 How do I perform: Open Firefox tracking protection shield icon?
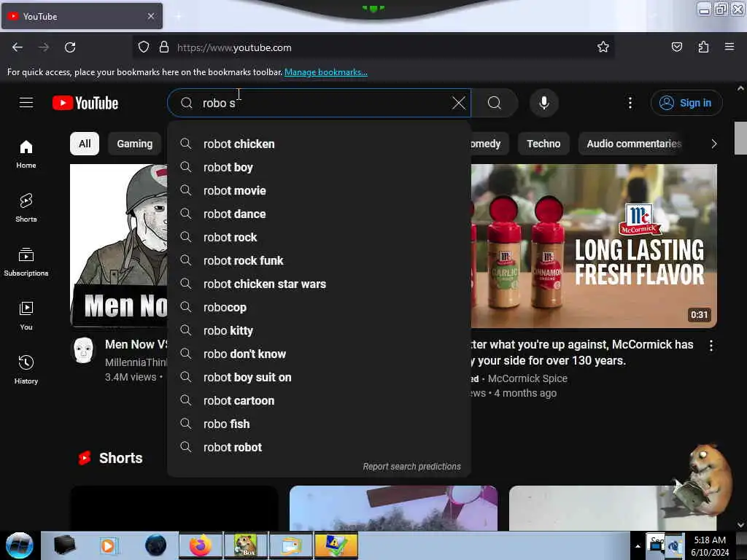click(x=144, y=47)
